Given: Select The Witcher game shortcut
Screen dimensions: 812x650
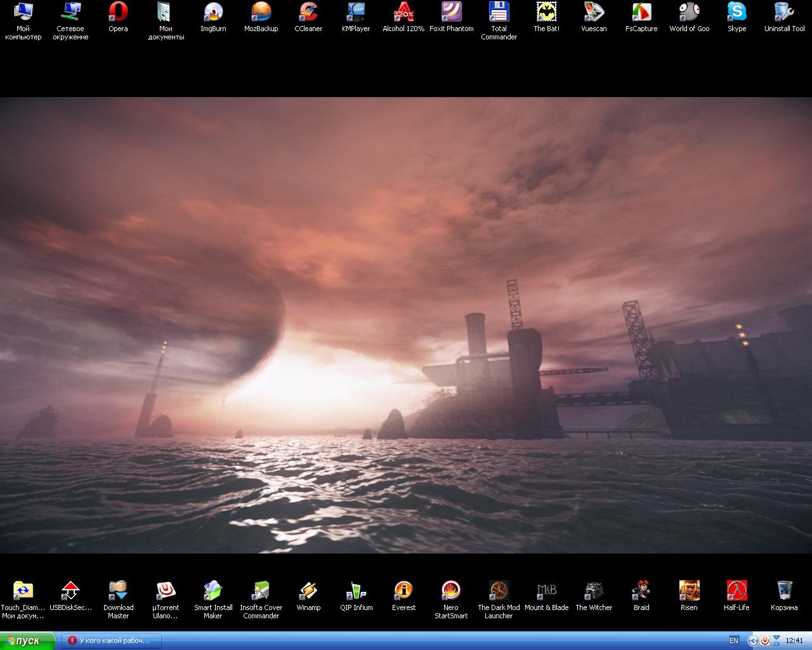Looking at the screenshot, I should (x=594, y=591).
